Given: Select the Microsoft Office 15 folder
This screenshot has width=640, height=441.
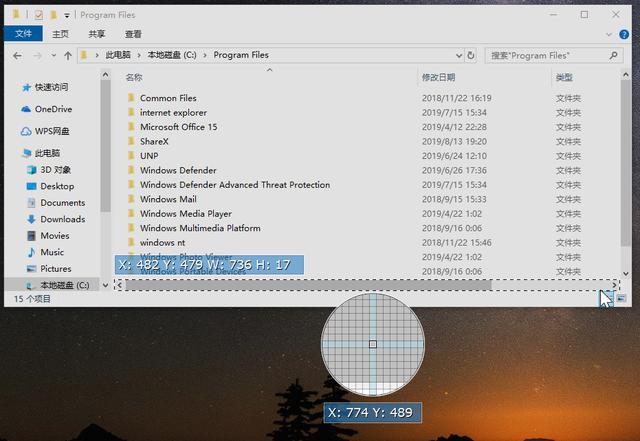Looking at the screenshot, I should [178, 127].
